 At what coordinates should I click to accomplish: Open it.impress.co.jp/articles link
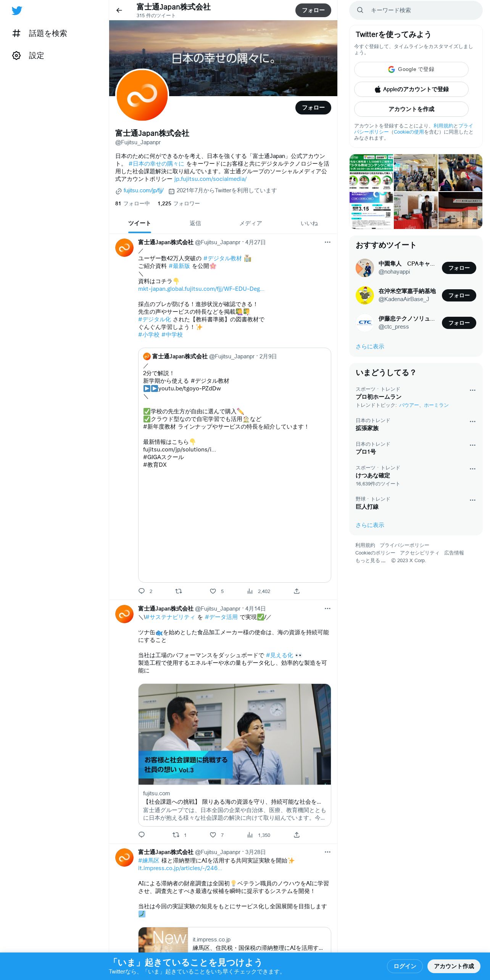[x=180, y=868]
